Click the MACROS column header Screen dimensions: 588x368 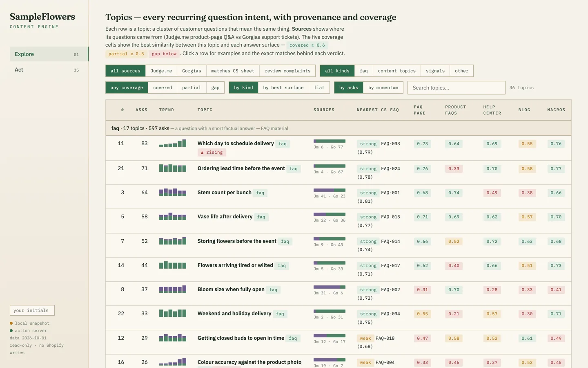(556, 110)
